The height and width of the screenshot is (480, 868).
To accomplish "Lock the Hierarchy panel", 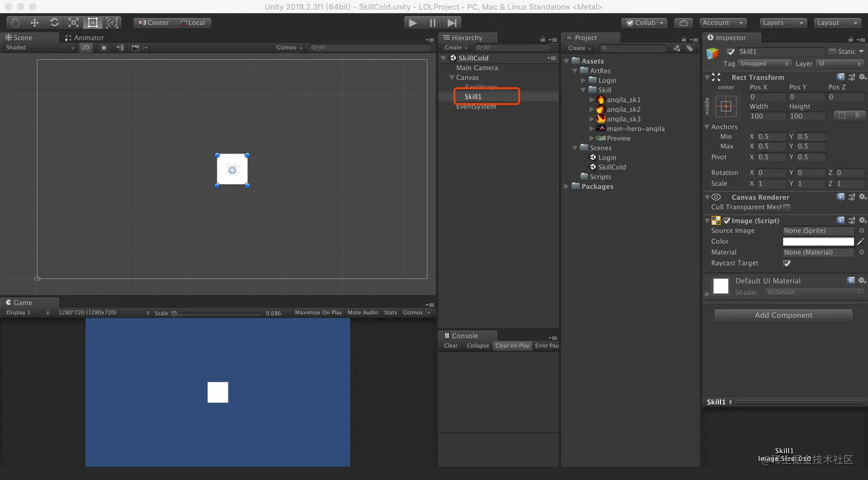I will coord(542,39).
